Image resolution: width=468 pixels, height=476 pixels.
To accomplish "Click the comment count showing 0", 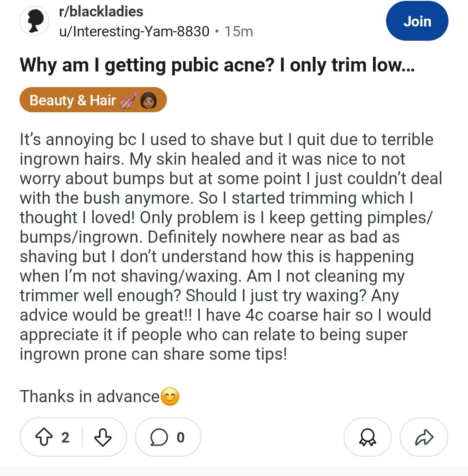I will click(180, 438).
